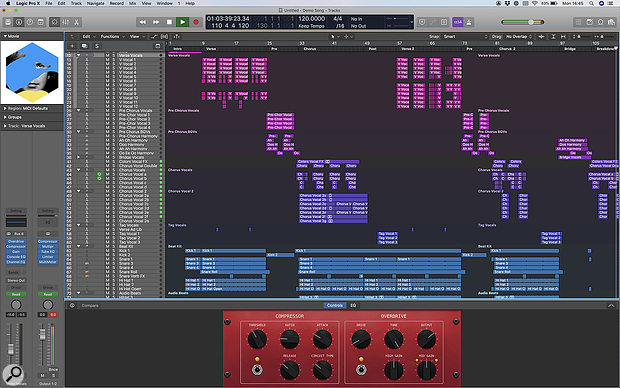Open the Navigate menu
This screenshot has height=388, width=620.
[96, 3]
